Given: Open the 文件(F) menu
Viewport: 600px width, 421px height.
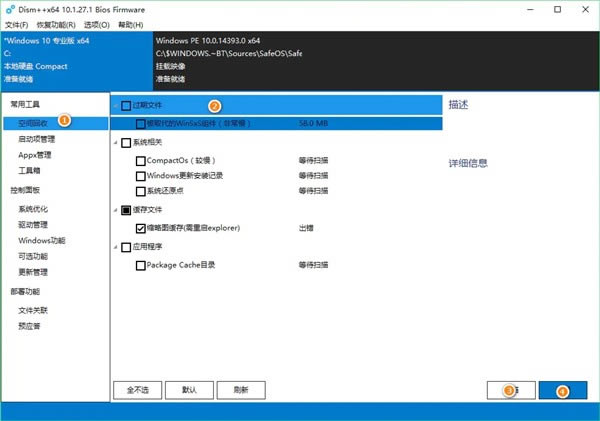Looking at the screenshot, I should (x=16, y=25).
